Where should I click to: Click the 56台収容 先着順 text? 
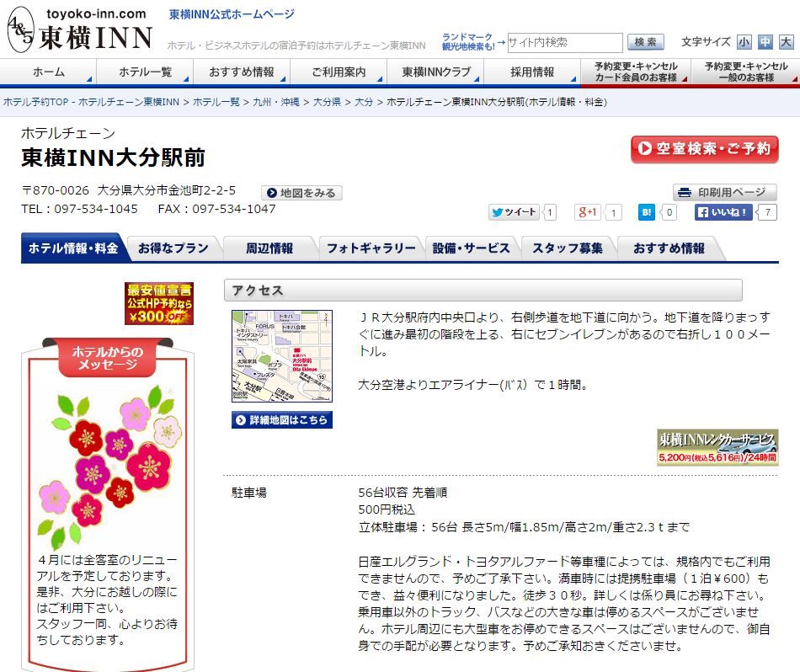tap(403, 493)
